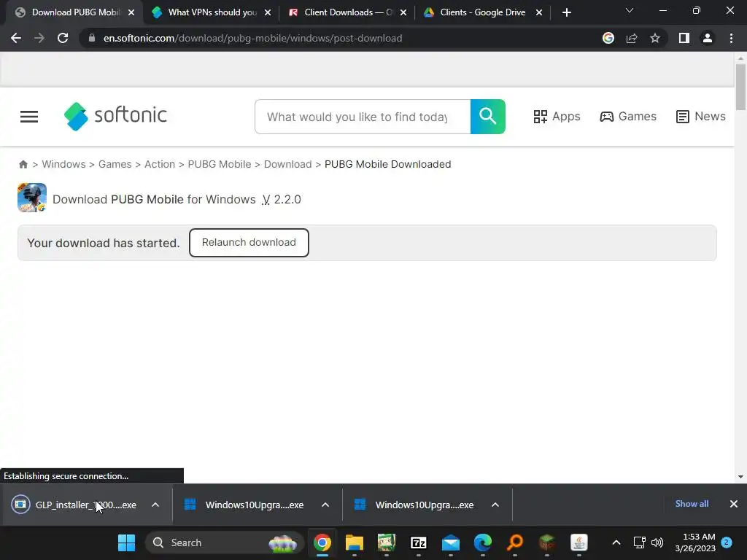Open the notification center badge

click(x=727, y=542)
